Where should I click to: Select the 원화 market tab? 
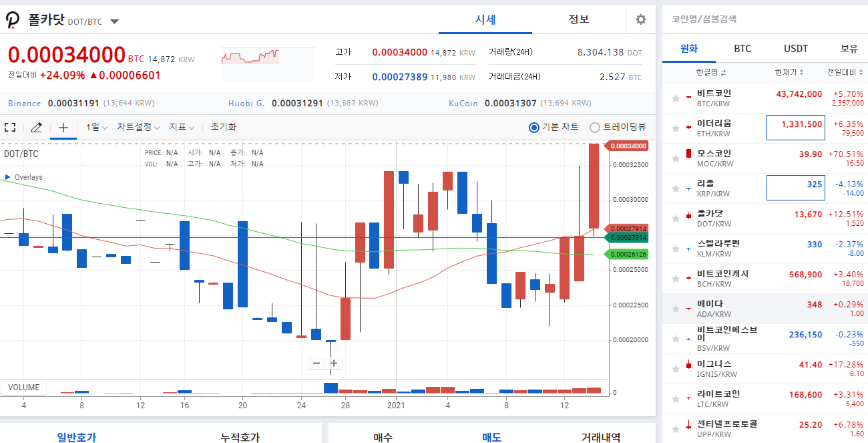click(689, 49)
